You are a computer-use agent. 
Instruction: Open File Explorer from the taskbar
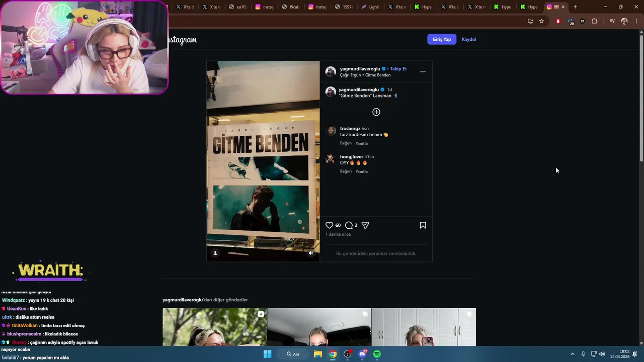pyautogui.click(x=318, y=354)
